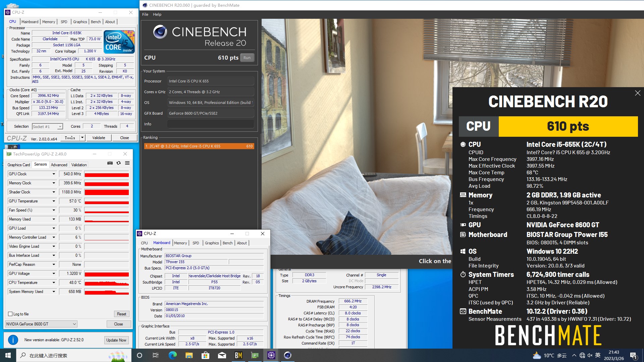644x362 pixels.
Task: Open About tab in lower CPU-Z window
Action: click(242, 243)
